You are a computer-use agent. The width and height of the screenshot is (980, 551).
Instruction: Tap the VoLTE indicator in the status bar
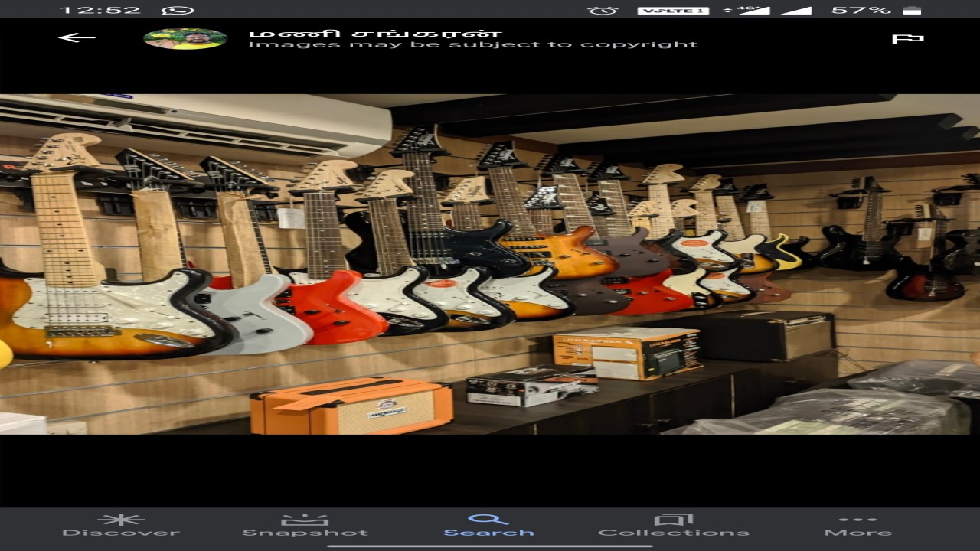click(673, 10)
